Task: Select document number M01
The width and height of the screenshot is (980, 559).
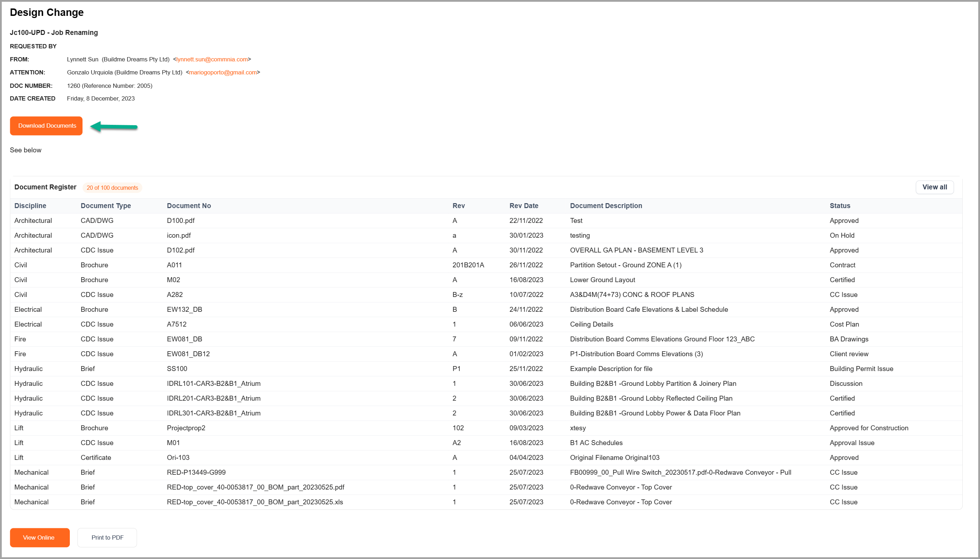Action: (x=173, y=443)
